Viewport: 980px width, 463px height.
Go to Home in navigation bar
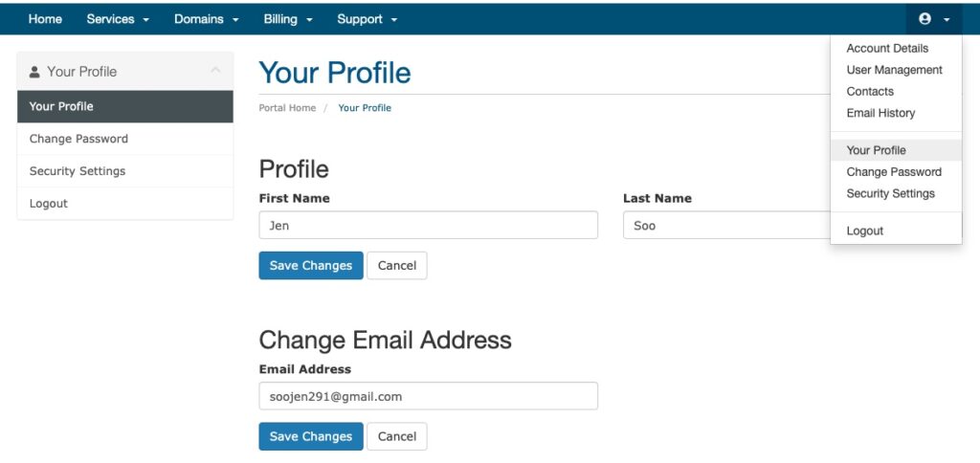(45, 19)
